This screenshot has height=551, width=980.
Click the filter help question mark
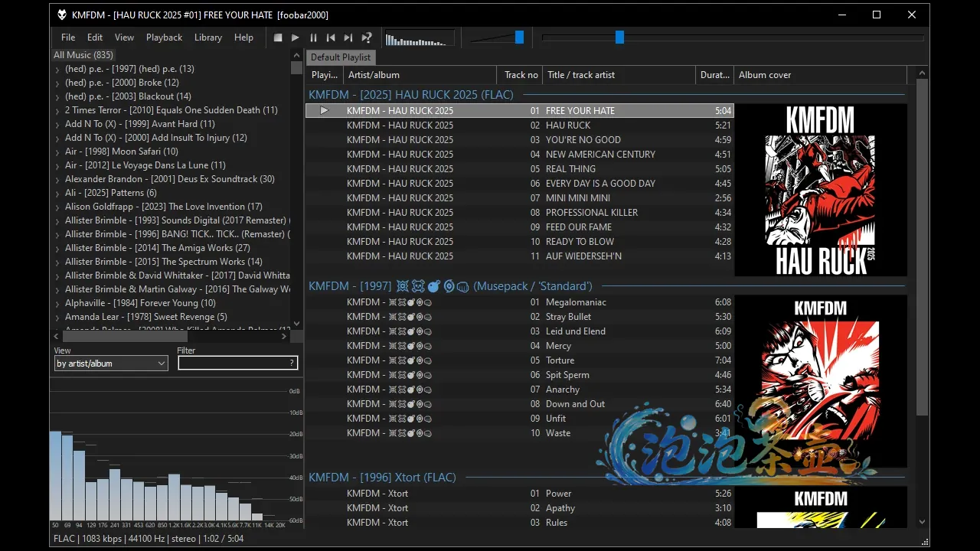click(292, 364)
